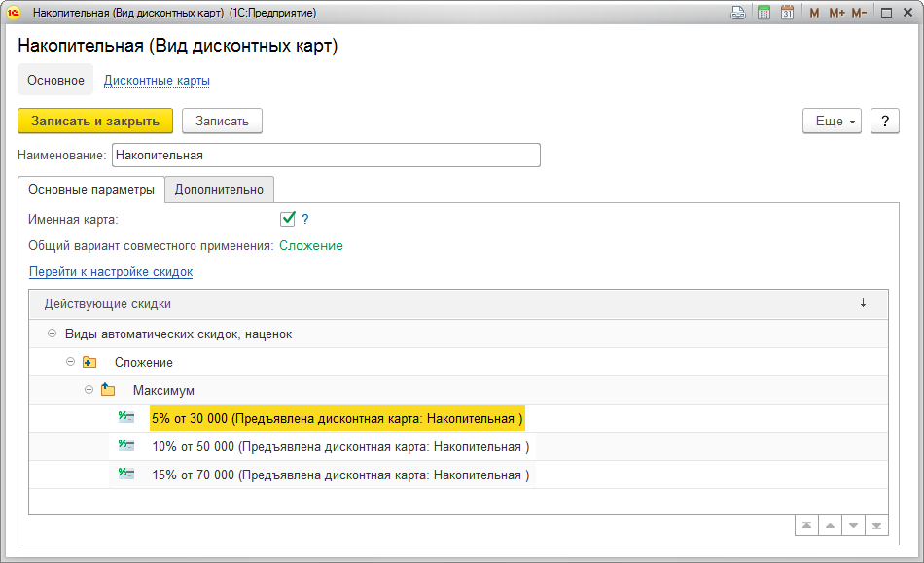Click the blue question mark near checkbox
The image size is (924, 563).
coord(305,220)
